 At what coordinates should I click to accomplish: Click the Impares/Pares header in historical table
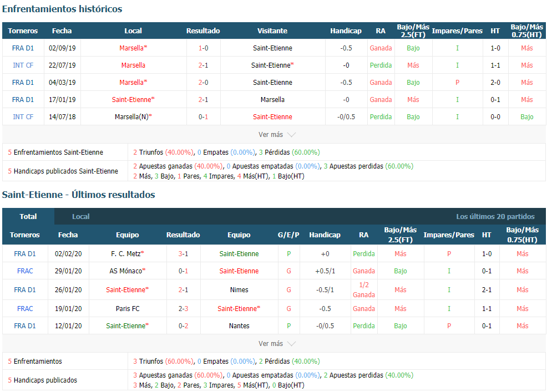click(x=457, y=31)
